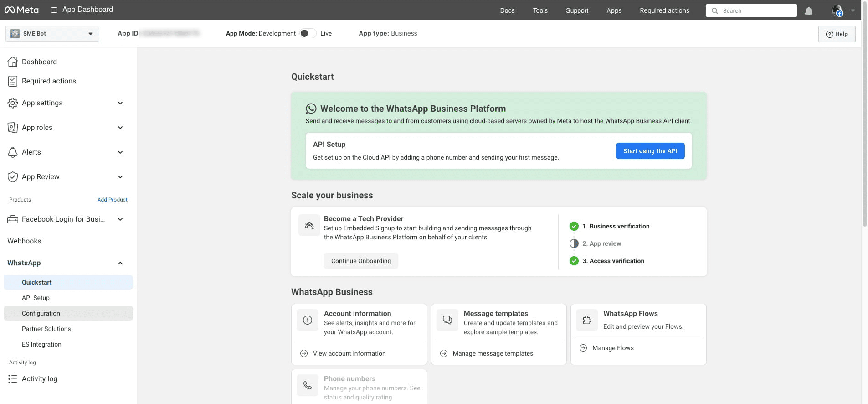Collapse the WhatsApp section chevron
Viewport: 868px width, 404px height.
(x=120, y=263)
